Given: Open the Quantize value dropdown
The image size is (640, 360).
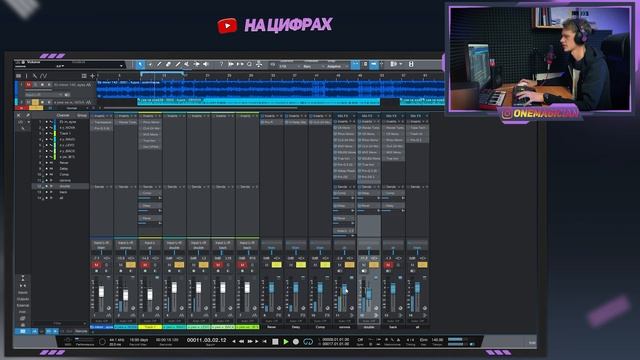Looking at the screenshot, I should 288,66.
